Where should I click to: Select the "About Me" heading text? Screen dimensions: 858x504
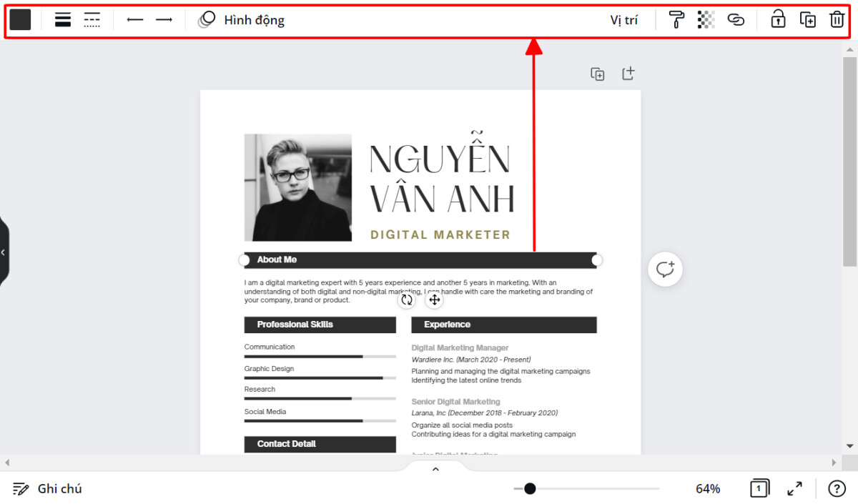click(277, 260)
